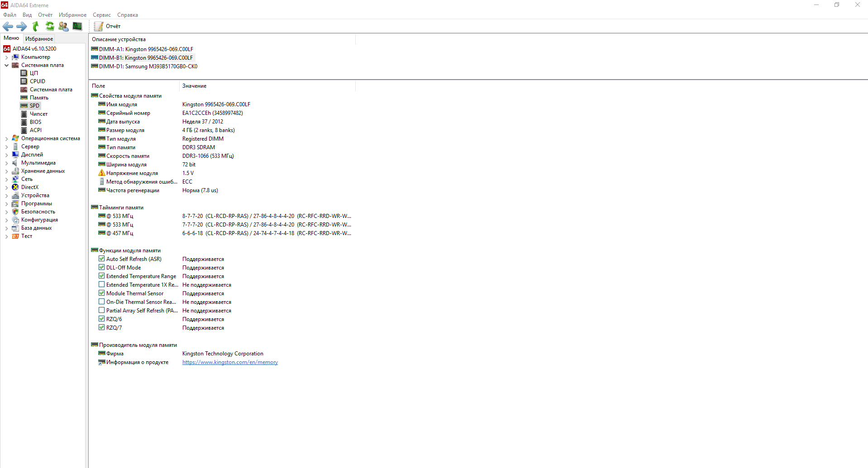The image size is (868, 468).
Task: Expand the Хранение данных node
Action: (x=6, y=171)
